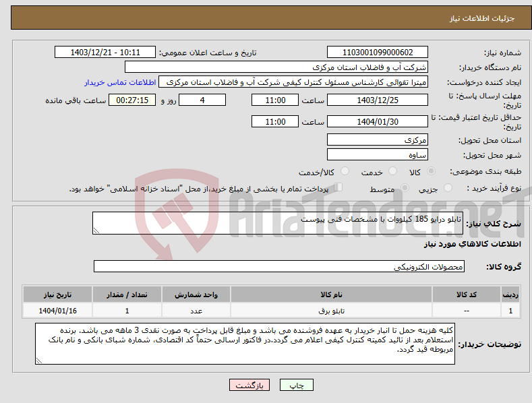Click the remaining time field 00:27:15

coord(132,100)
